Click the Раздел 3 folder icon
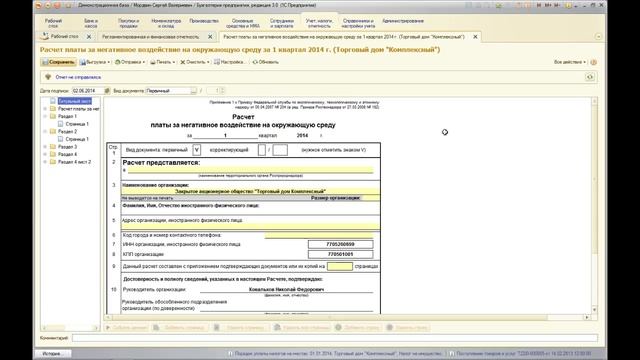The height and width of the screenshot is (360, 640). tap(53, 147)
